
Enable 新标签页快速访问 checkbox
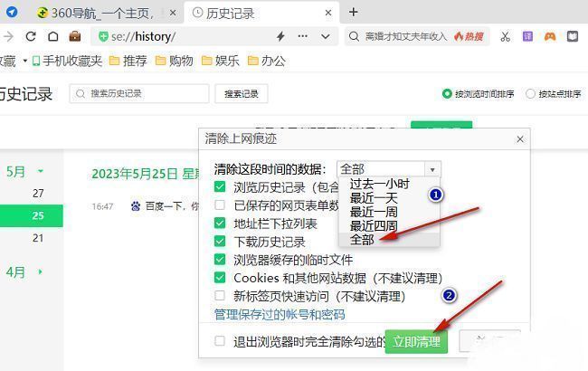pyautogui.click(x=220, y=296)
